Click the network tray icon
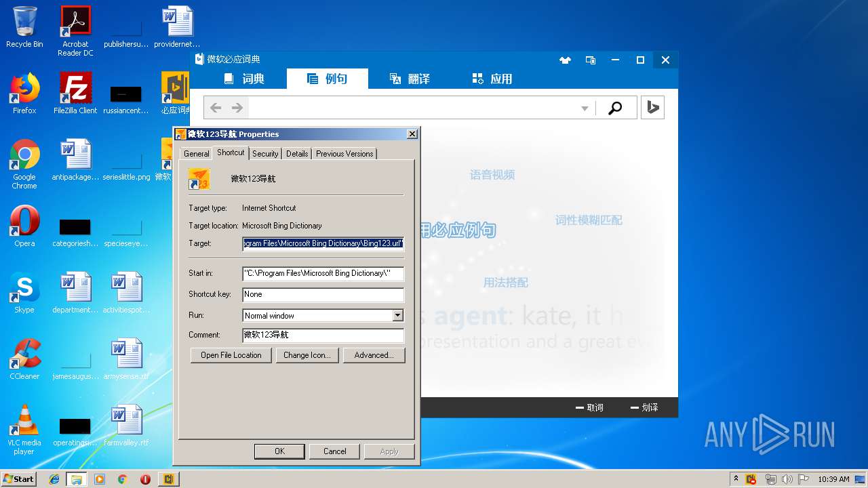 pyautogui.click(x=770, y=479)
